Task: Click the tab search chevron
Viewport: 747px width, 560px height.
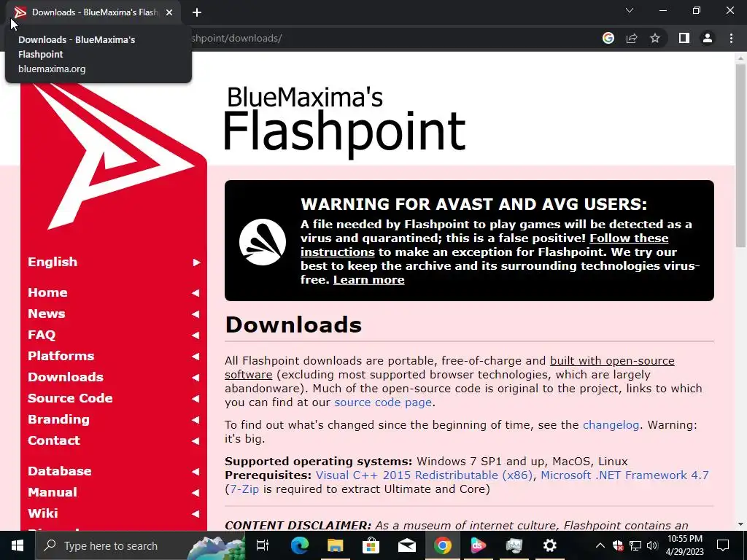Action: [x=630, y=10]
